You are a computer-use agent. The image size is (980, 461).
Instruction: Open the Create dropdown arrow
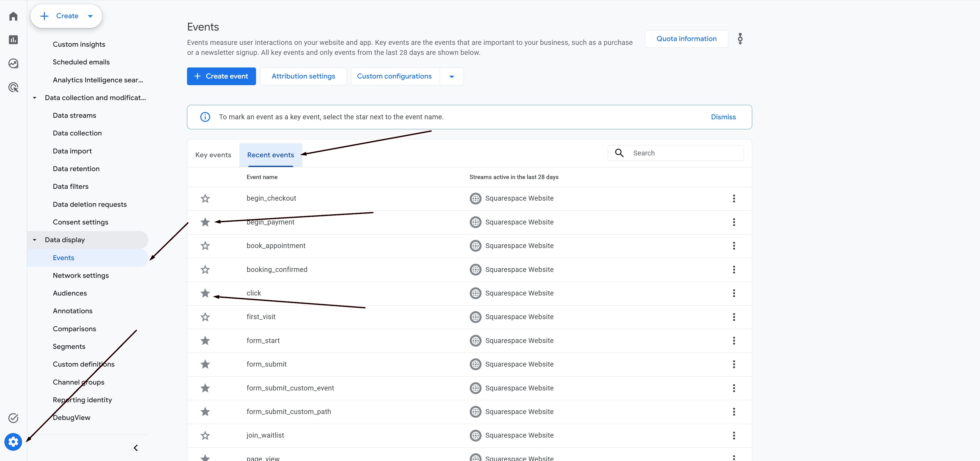pyautogui.click(x=90, y=16)
